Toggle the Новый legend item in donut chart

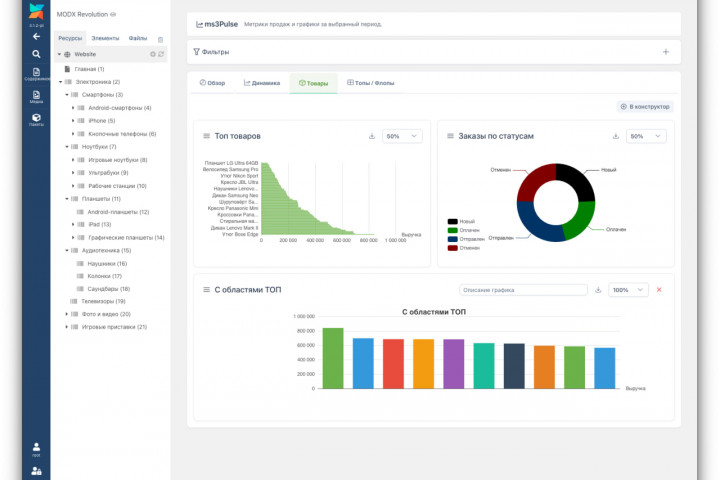coord(461,221)
